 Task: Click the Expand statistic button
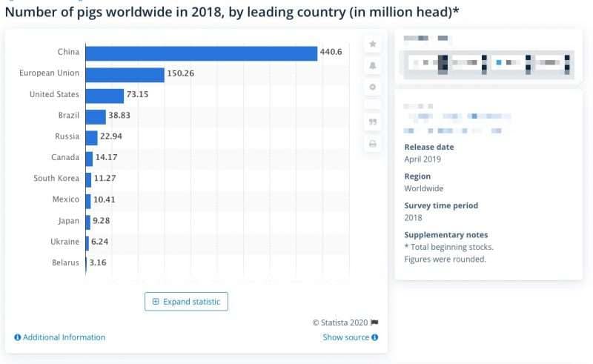(x=186, y=302)
